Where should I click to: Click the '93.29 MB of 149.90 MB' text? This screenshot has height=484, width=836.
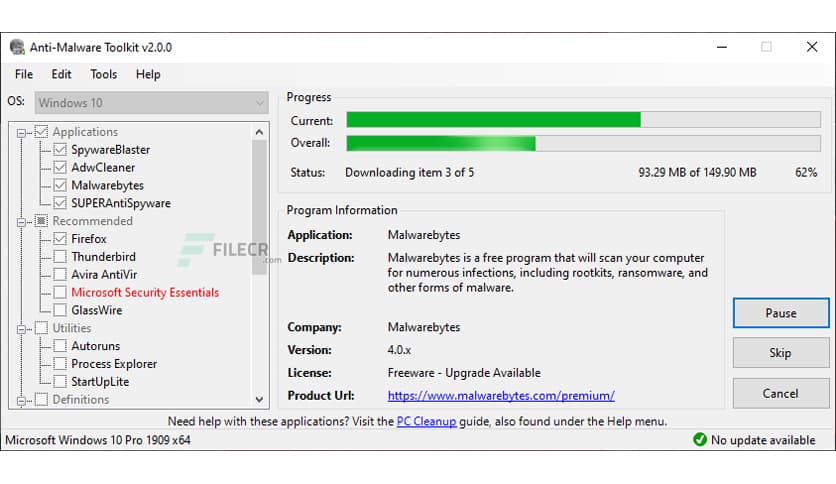pyautogui.click(x=697, y=173)
